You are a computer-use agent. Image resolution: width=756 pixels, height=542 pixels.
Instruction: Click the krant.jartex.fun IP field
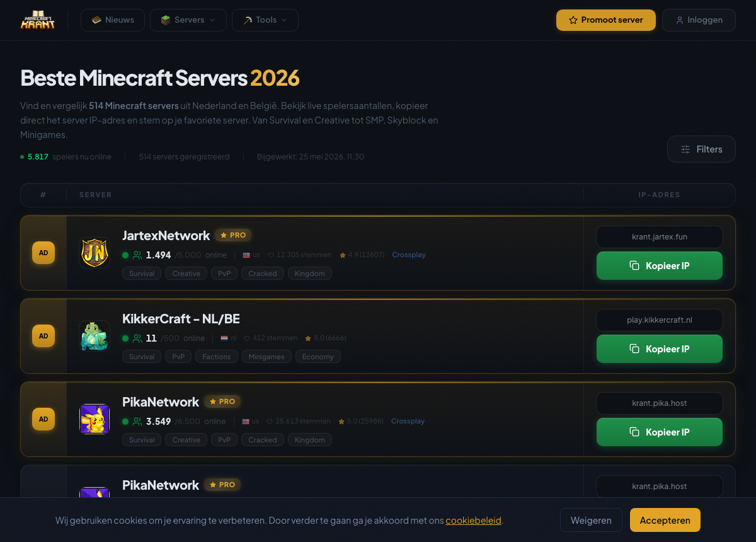(660, 237)
